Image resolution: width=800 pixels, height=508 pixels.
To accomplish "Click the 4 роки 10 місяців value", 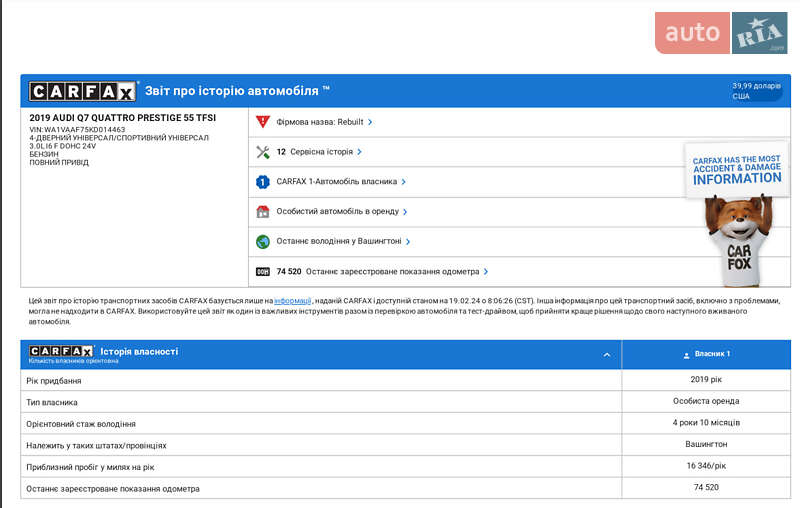I will [706, 422].
